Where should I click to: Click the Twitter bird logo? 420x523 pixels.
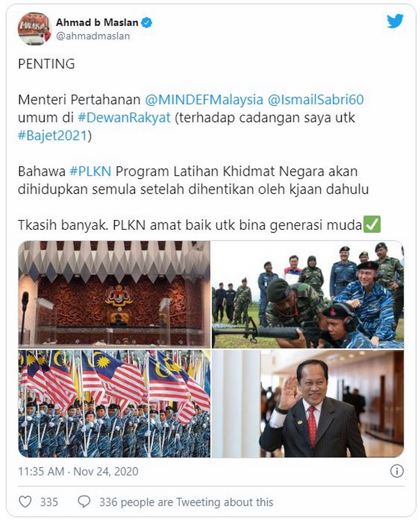coord(395,21)
